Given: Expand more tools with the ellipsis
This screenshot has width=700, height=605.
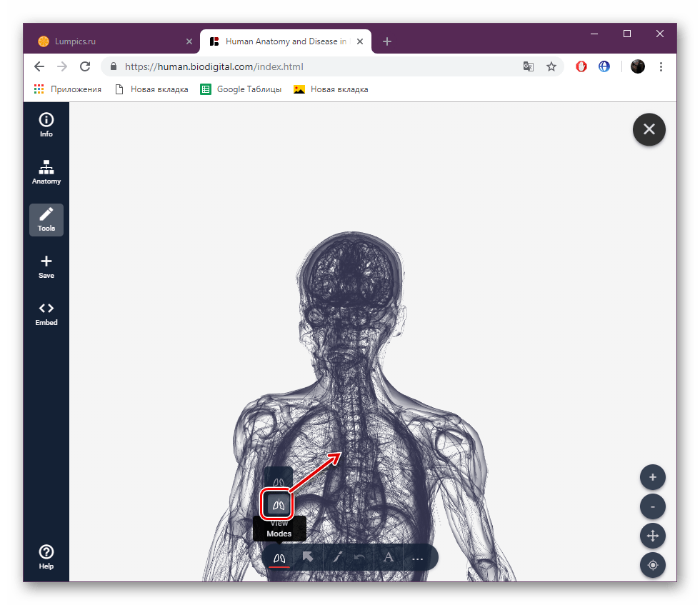Looking at the screenshot, I should (418, 557).
